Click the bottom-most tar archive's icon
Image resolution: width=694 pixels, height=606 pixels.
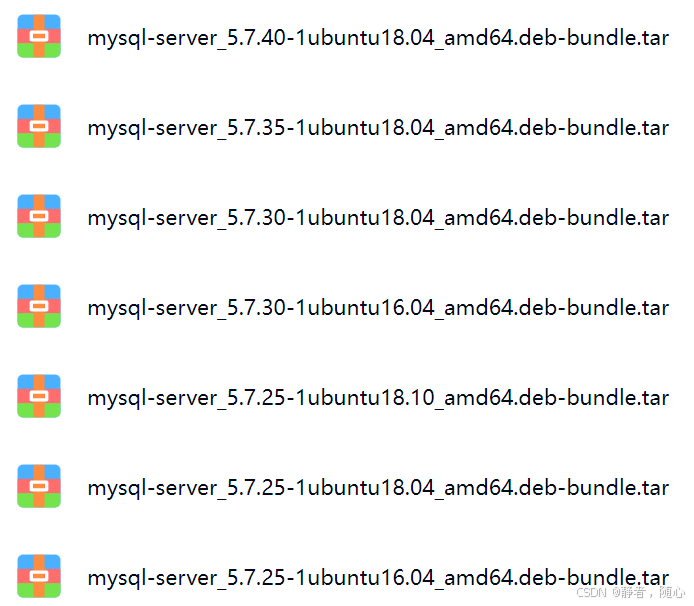coord(39,576)
